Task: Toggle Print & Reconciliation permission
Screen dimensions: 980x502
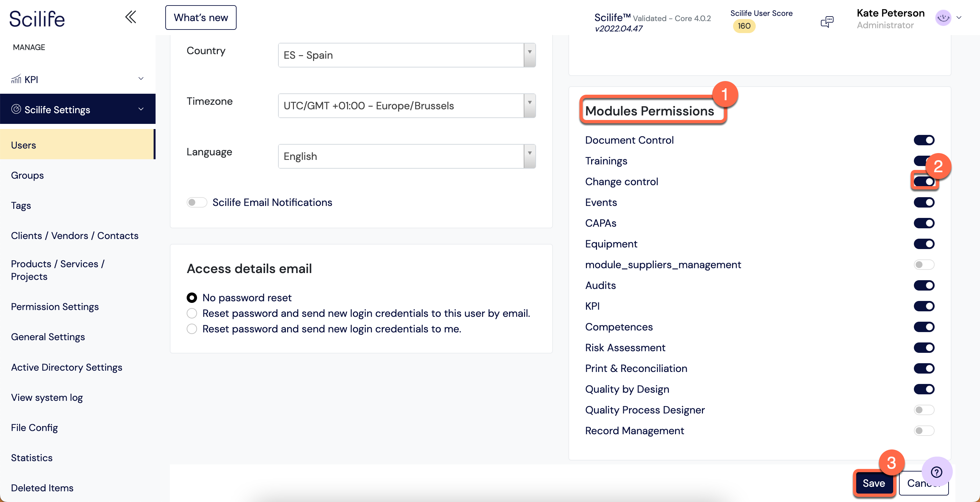Action: (924, 368)
